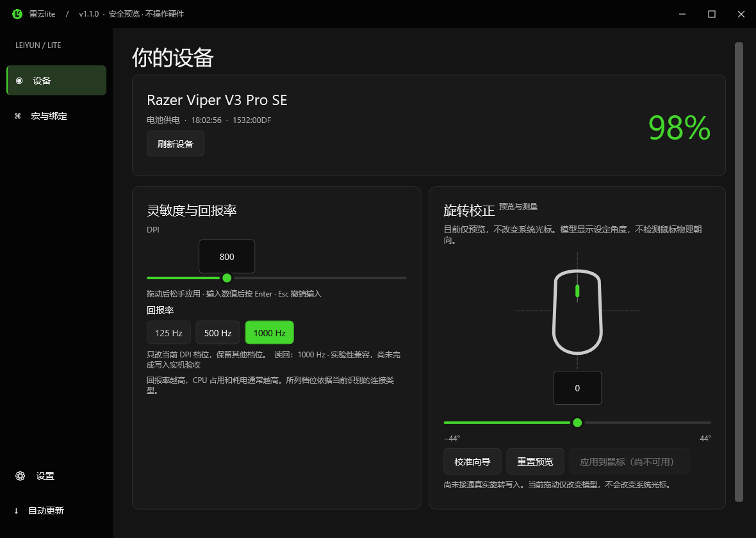Click the 自动更新 down-arrow icon

coord(16,510)
